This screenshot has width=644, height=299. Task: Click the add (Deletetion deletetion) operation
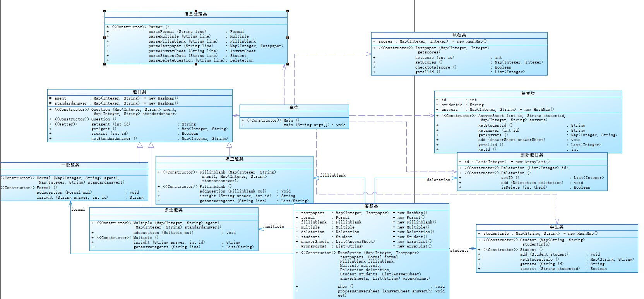pyautogui.click(x=532, y=183)
